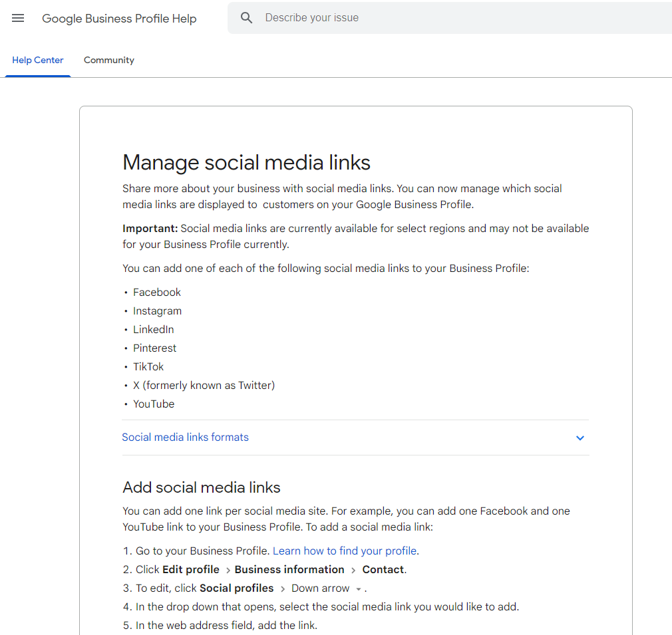Click the Instagram list item
Image resolution: width=672 pixels, height=635 pixels.
(157, 311)
